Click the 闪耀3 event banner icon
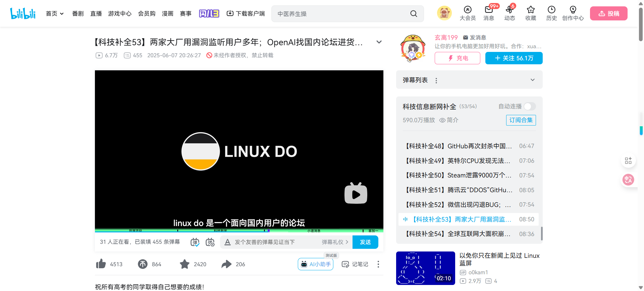This screenshot has height=291, width=644. [209, 13]
